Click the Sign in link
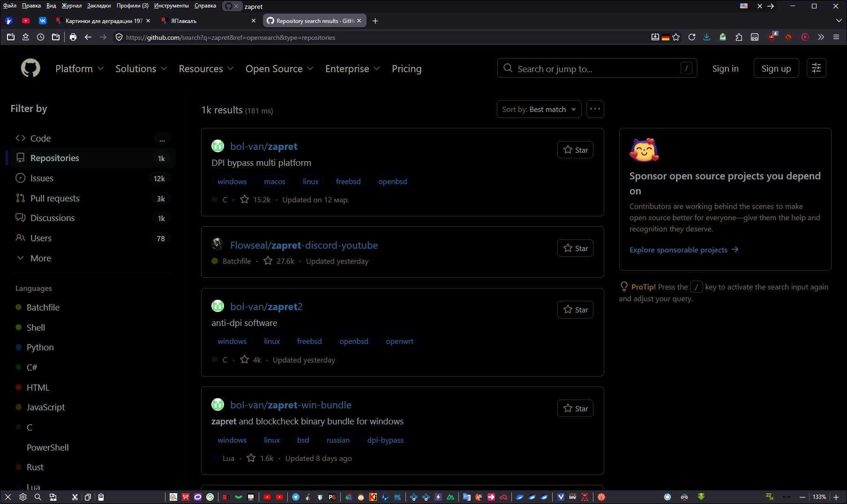 [725, 68]
